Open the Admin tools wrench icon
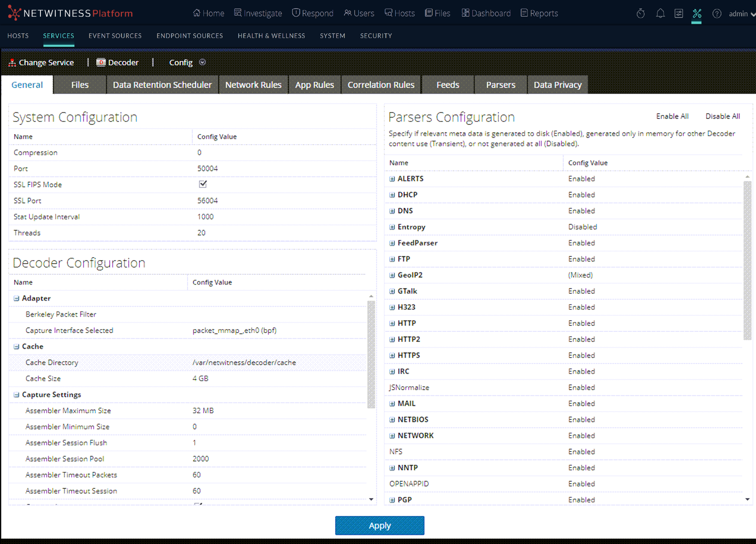This screenshot has height=544, width=756. [697, 13]
